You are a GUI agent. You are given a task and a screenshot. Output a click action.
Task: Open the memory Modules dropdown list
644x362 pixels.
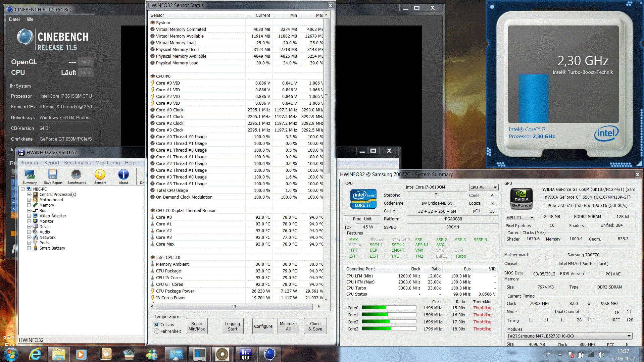click(569, 336)
